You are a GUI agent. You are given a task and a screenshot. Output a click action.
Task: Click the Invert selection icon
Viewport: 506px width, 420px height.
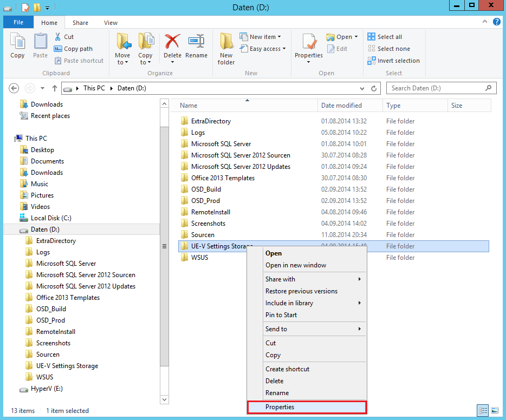click(372, 61)
